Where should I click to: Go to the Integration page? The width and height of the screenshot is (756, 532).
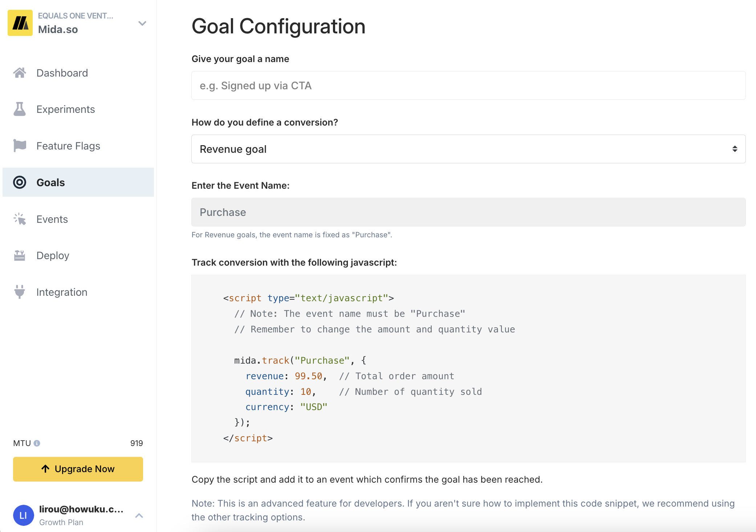point(62,292)
